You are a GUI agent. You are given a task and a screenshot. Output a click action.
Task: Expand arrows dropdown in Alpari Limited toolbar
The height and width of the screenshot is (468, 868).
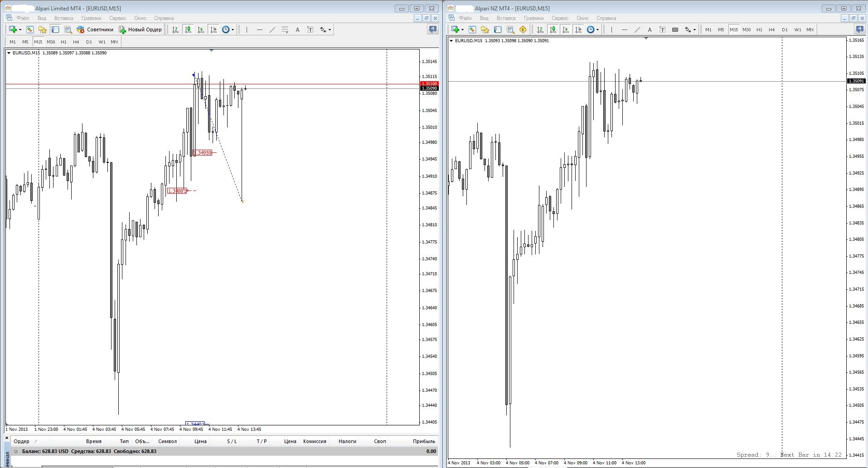pos(330,30)
